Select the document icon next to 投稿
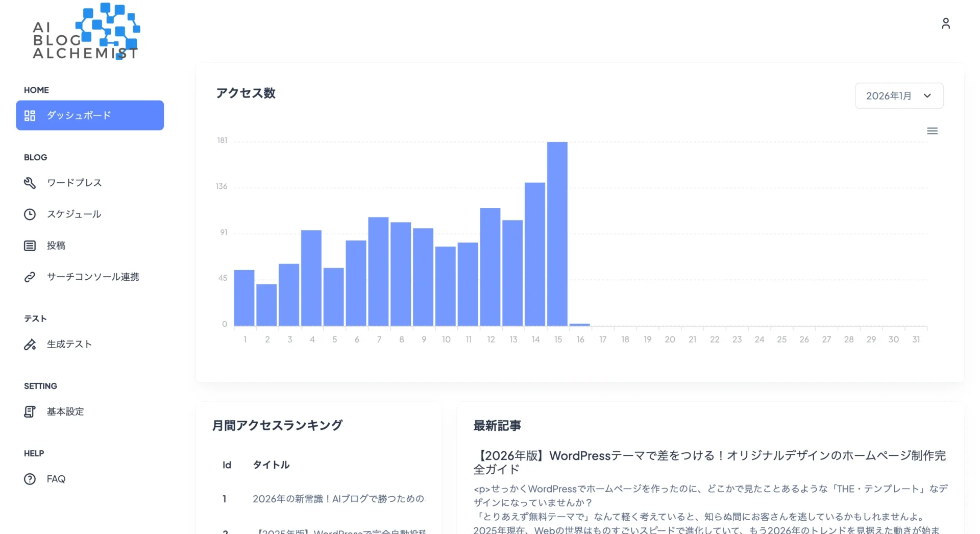Screen dimensions: 980x534 click(x=30, y=246)
